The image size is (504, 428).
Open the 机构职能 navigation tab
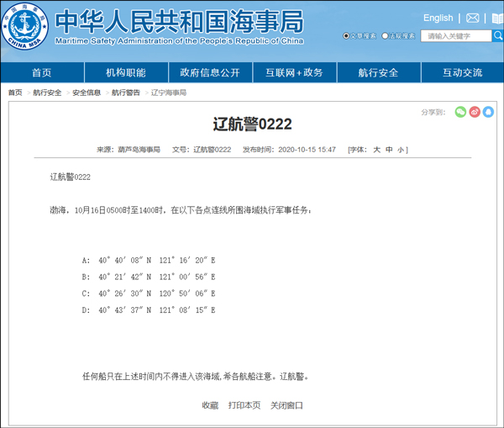126,72
